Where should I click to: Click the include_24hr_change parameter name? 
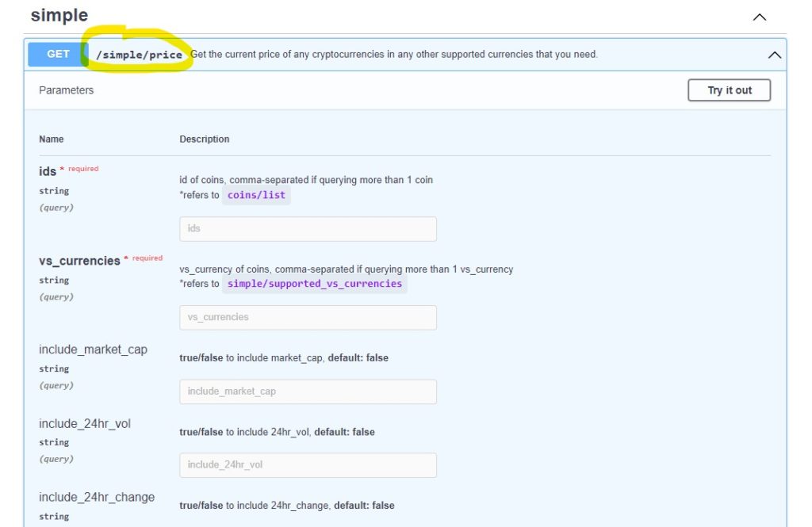[97, 497]
